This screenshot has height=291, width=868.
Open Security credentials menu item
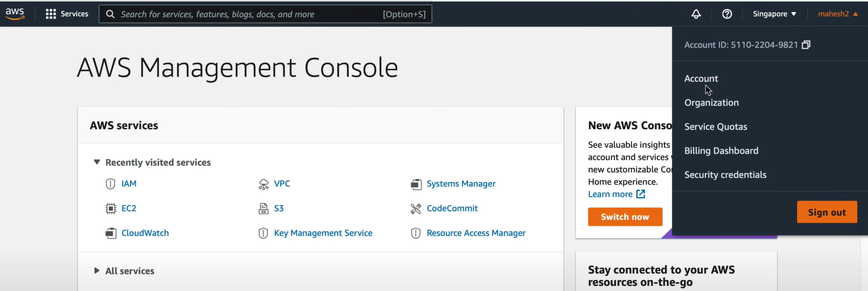(725, 175)
